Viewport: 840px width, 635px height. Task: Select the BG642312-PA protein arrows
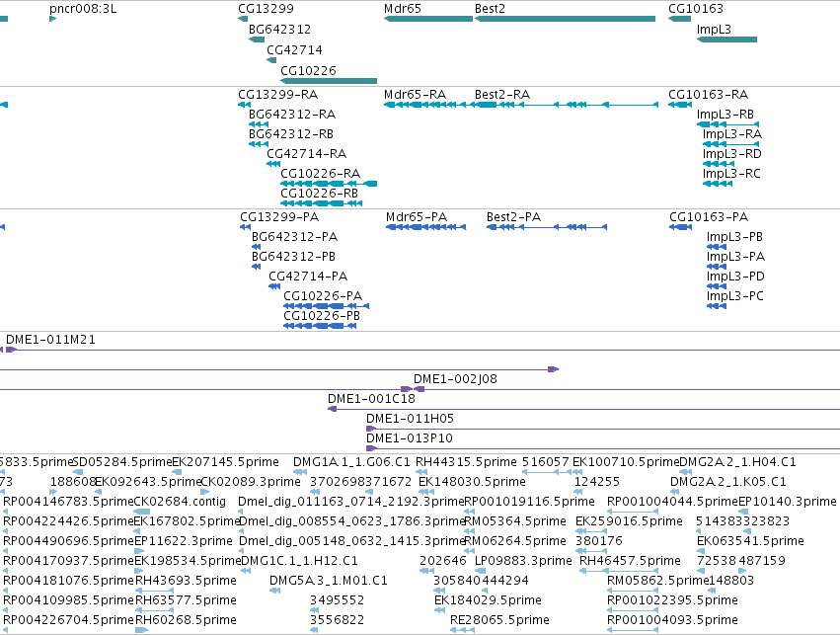pyautogui.click(x=256, y=247)
